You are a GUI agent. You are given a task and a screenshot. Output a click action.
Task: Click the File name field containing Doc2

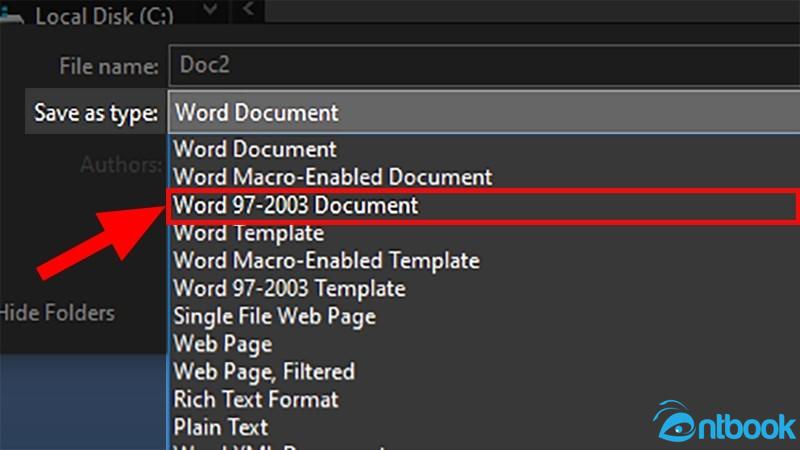(x=484, y=65)
